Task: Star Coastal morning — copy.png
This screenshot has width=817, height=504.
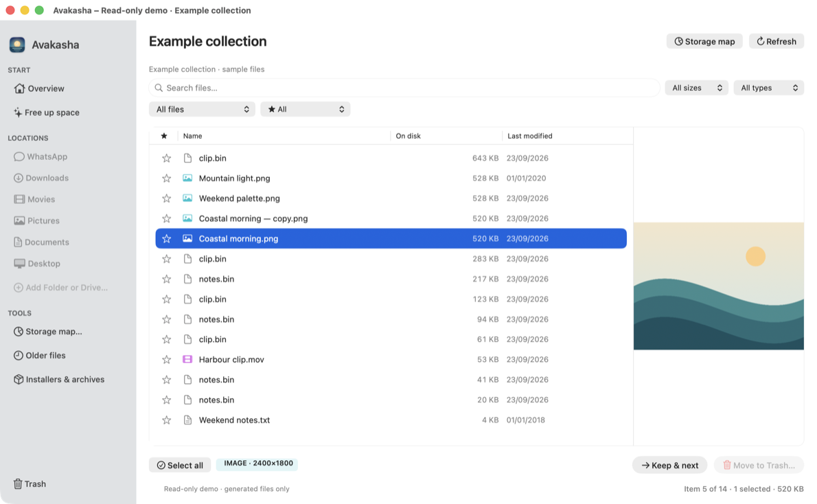Action: [x=167, y=218]
